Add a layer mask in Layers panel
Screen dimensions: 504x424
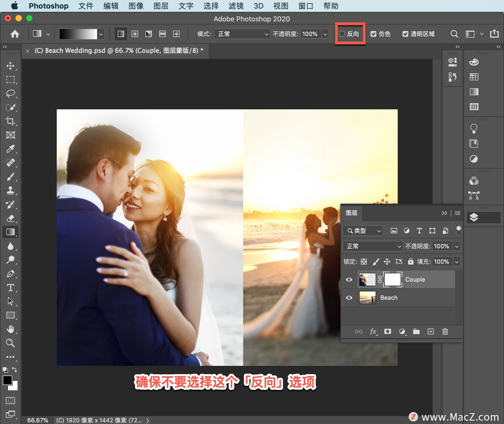388,331
